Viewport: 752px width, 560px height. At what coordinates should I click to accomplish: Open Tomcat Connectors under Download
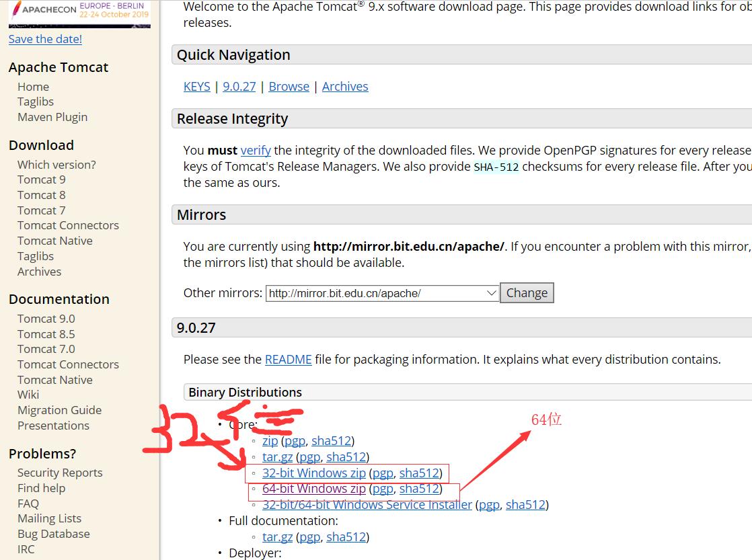(68, 225)
